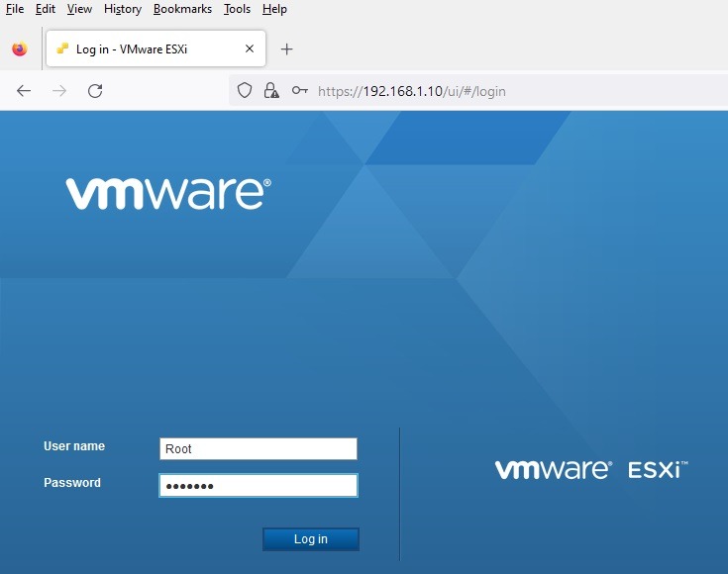
Task: Click the padlock site security icon
Action: (271, 91)
